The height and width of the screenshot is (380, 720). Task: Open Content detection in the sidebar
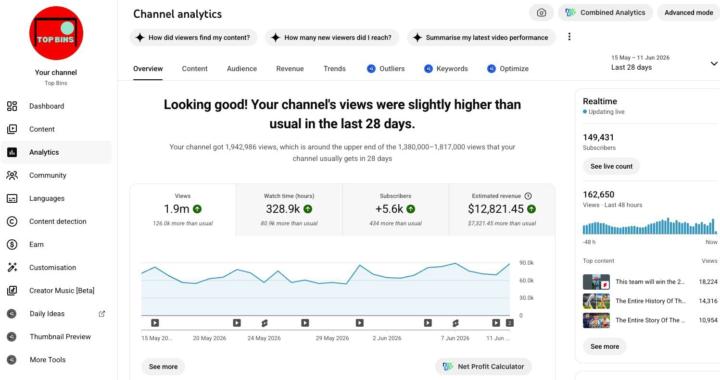[56, 221]
